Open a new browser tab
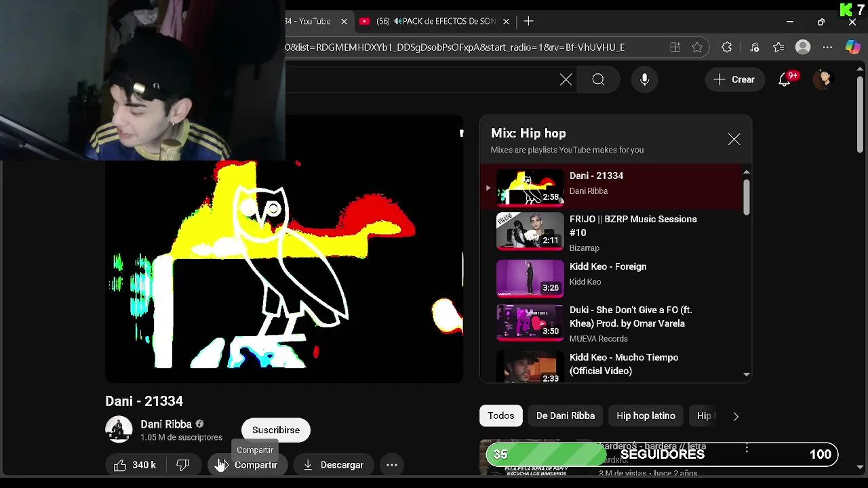This screenshot has width=868, height=488. 528,22
